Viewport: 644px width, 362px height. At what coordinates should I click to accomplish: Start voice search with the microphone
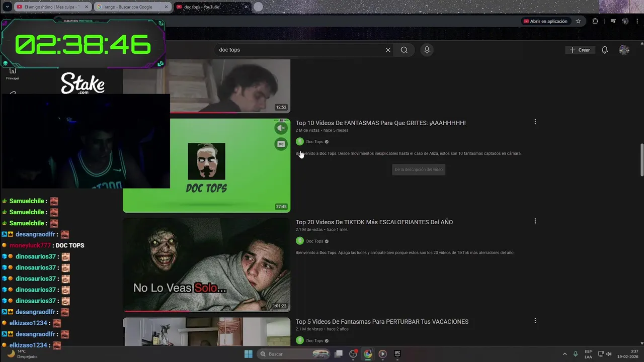pyautogui.click(x=427, y=50)
